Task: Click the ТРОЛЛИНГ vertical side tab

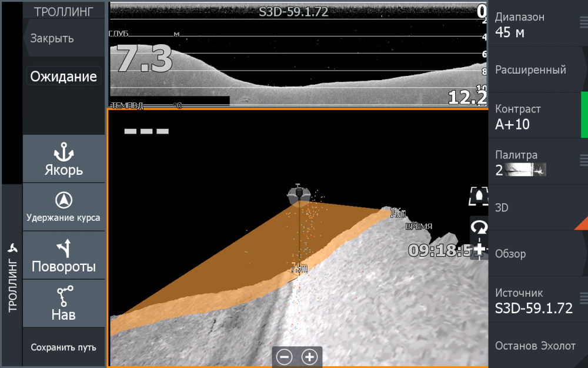Action: click(12, 277)
